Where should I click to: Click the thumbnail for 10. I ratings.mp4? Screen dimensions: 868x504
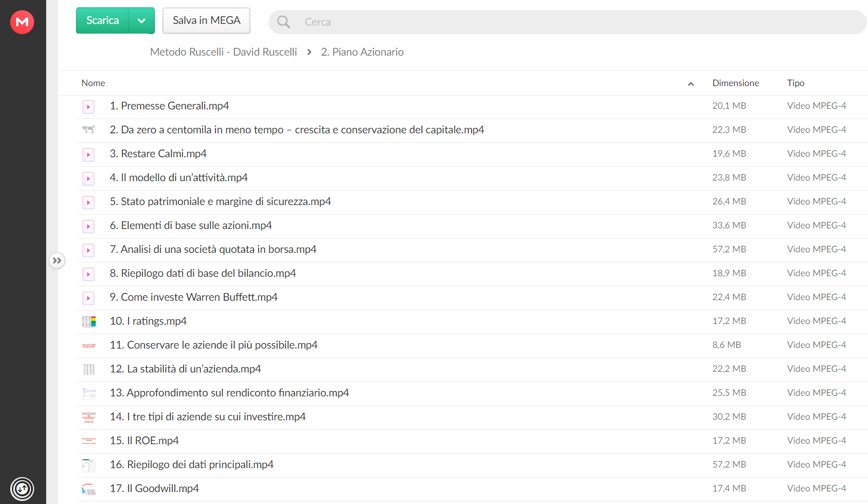pyautogui.click(x=89, y=322)
